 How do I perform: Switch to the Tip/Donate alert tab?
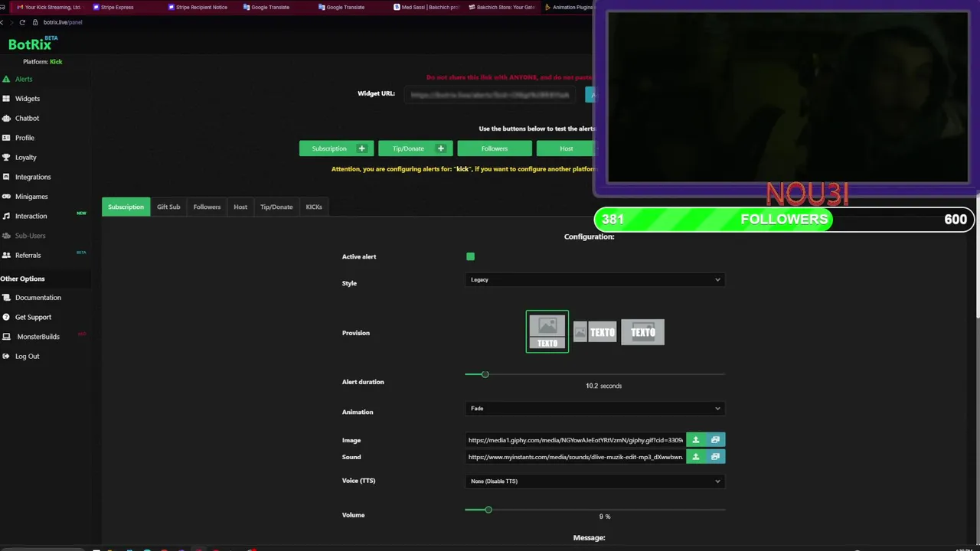click(x=276, y=207)
